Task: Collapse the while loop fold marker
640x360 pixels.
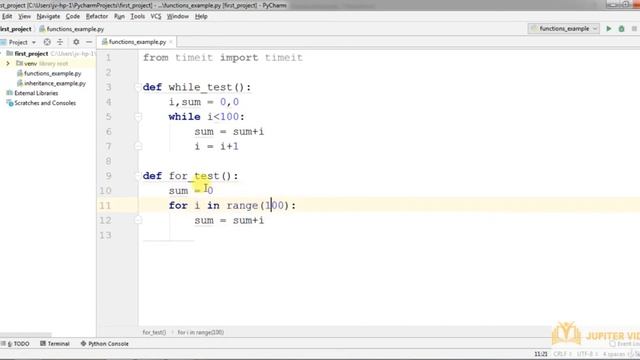Action: click(x=138, y=117)
